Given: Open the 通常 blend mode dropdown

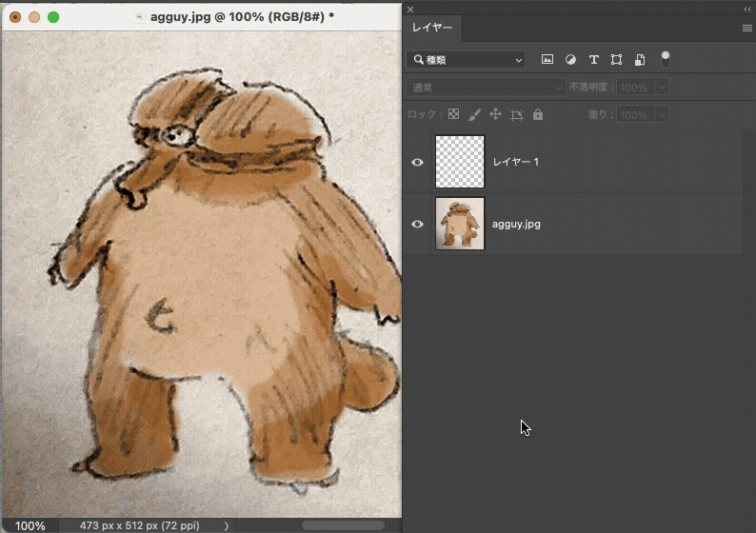Looking at the screenshot, I should click(x=486, y=88).
